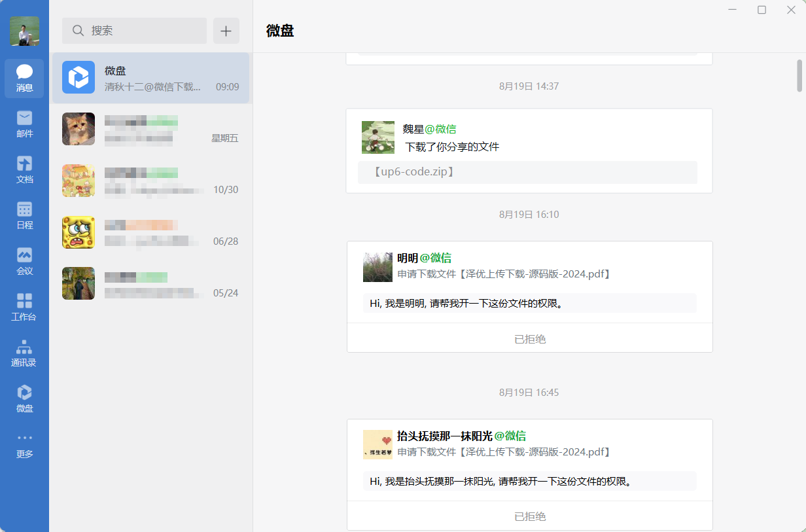Click into the 搜索 search box
The width and height of the screenshot is (806, 532).
tap(134, 31)
